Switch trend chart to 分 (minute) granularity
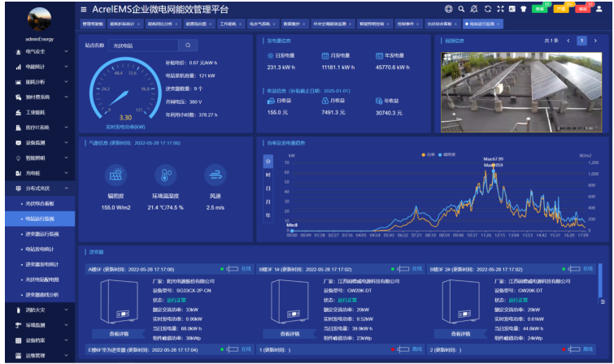 tap(268, 161)
